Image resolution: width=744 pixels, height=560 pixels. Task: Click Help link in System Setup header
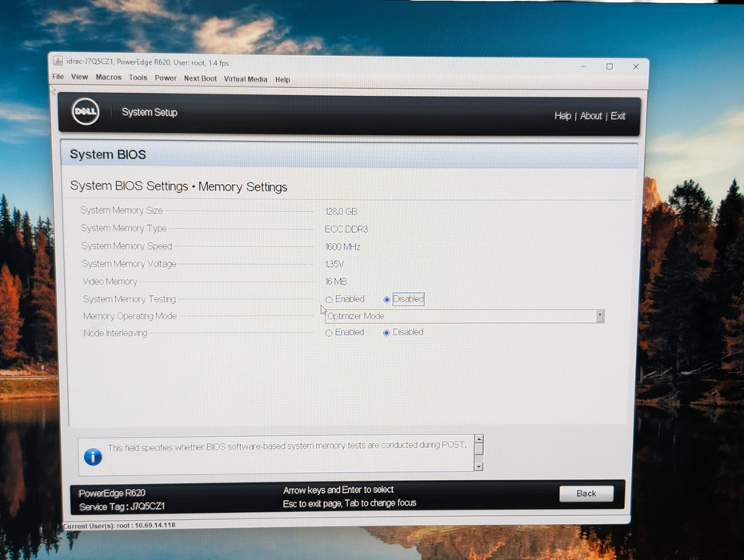click(562, 116)
